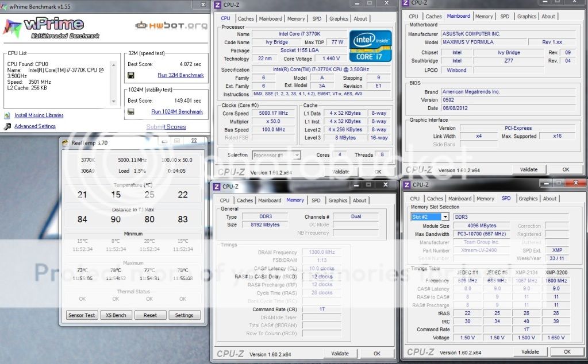Click Sensor Test button in RealTemp

82,315
